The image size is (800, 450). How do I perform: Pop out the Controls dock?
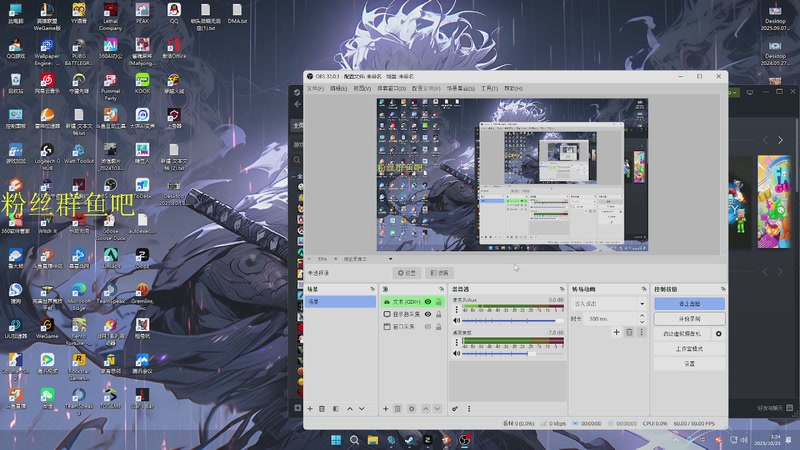coord(723,289)
